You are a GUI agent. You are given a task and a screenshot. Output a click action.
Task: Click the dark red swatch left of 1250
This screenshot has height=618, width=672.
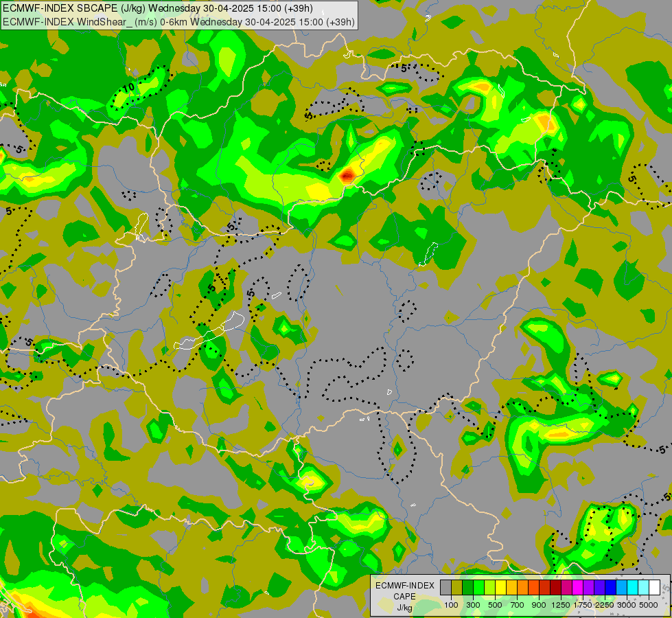pos(556,588)
